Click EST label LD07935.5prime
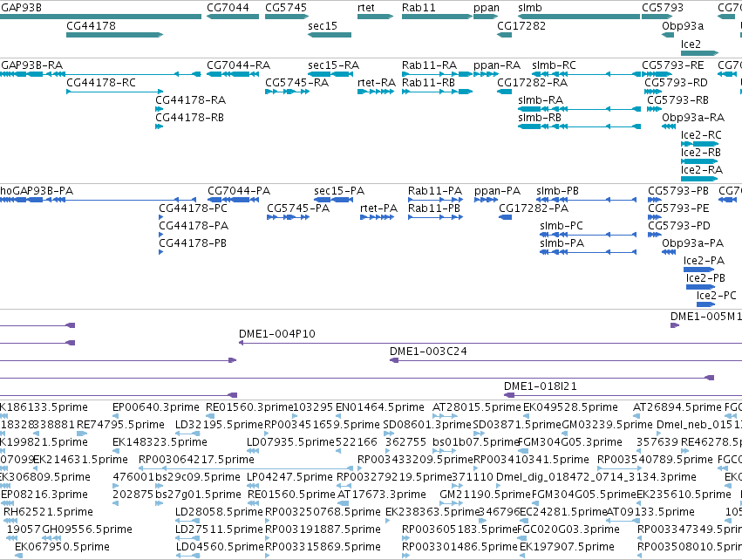This screenshot has width=742, height=560. (290, 442)
